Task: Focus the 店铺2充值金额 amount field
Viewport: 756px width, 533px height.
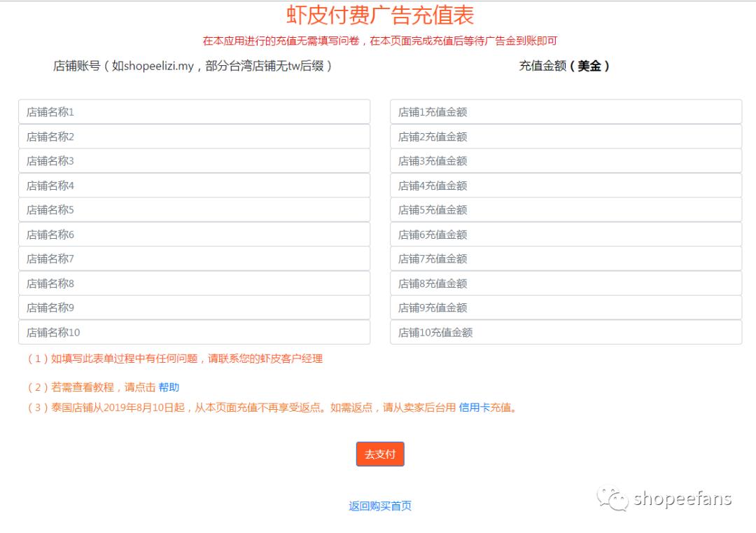Action: [566, 137]
